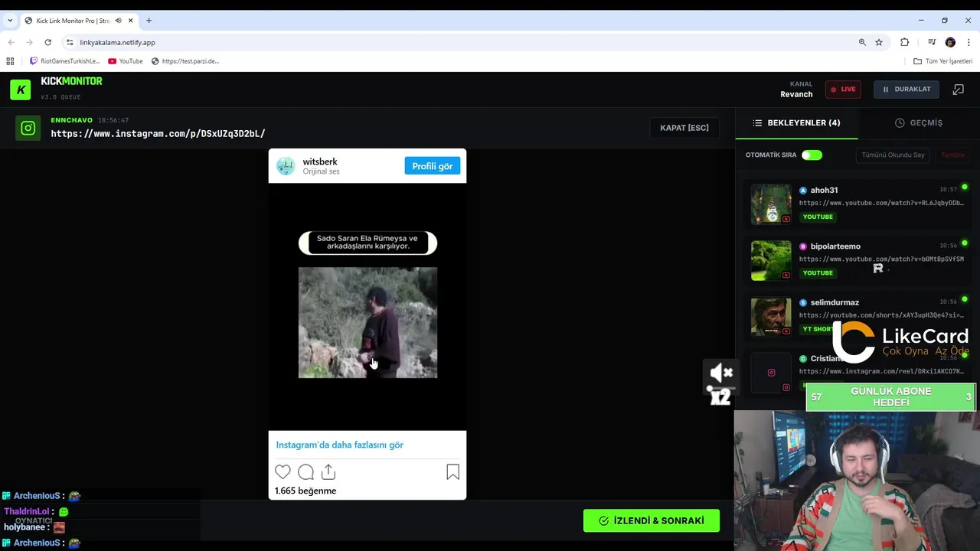Click the Instagram like heart icon
Viewport: 980px width, 551px height.
tap(283, 472)
